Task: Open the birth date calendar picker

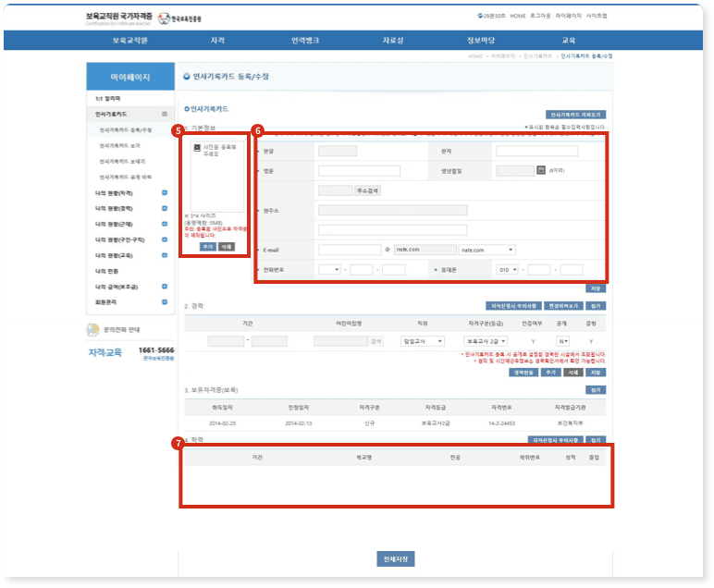Action: [541, 170]
